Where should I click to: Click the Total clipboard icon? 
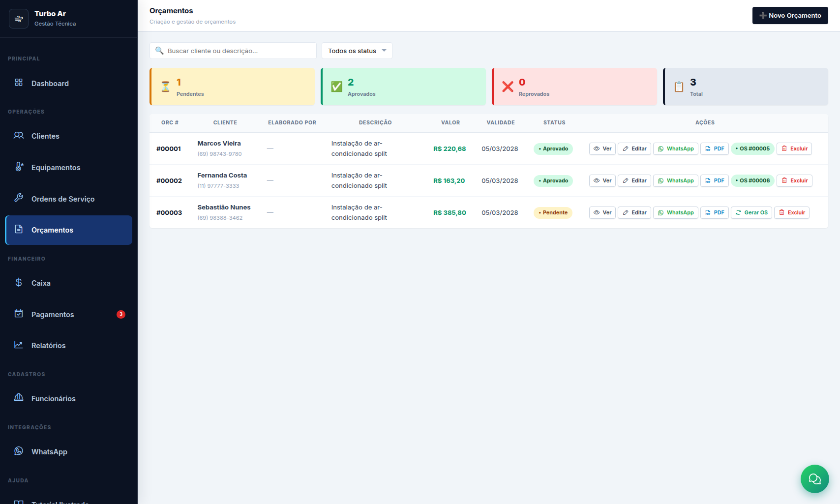[679, 87]
